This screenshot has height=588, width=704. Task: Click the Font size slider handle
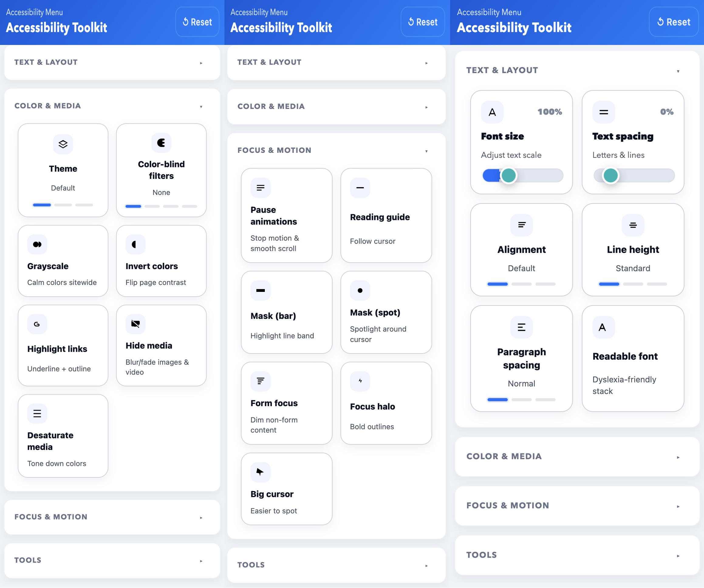508,175
